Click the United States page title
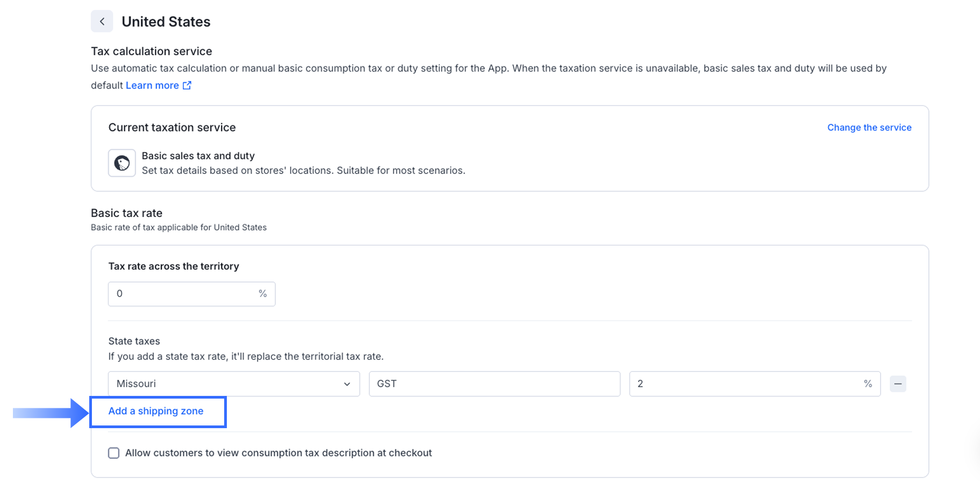980x491 pixels. pos(166,21)
